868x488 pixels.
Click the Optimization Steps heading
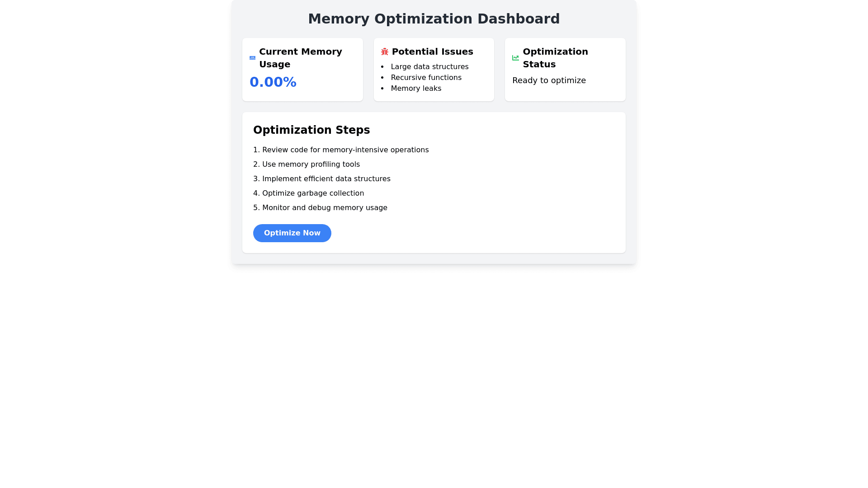pos(311,130)
